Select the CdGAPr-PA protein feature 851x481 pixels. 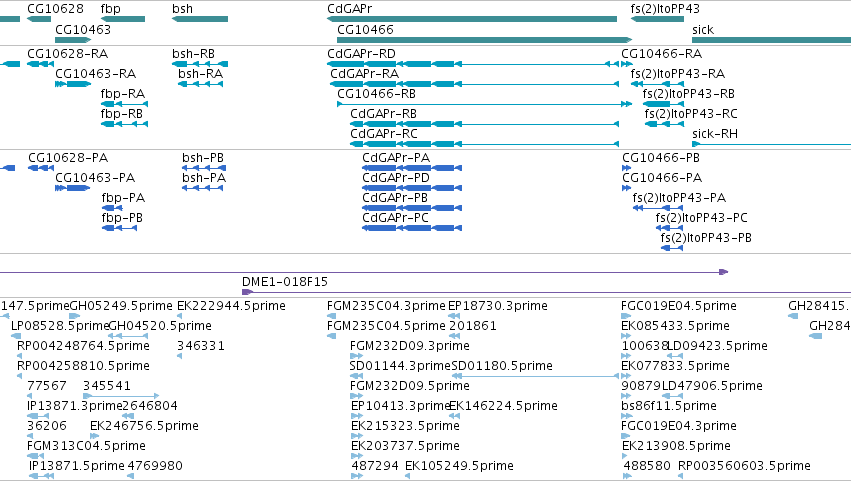point(412,168)
